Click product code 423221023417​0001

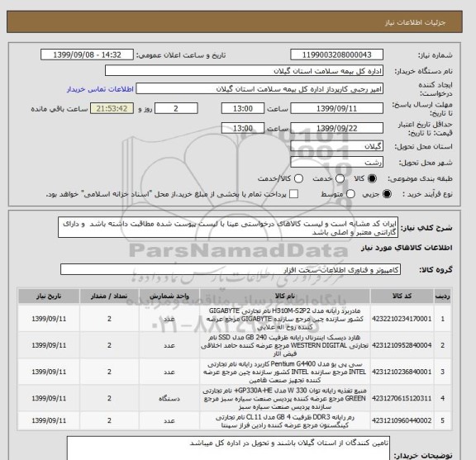point(402,319)
